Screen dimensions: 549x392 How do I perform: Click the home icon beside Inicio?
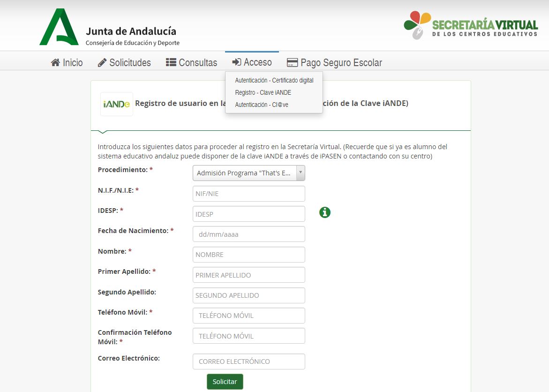(55, 62)
